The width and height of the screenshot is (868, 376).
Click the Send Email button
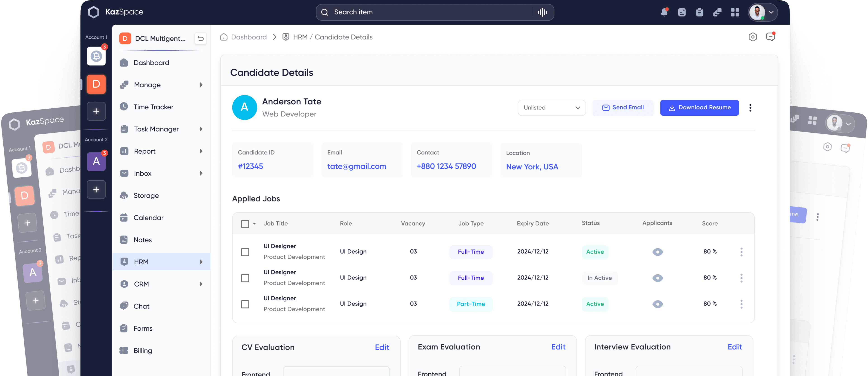[x=623, y=108]
